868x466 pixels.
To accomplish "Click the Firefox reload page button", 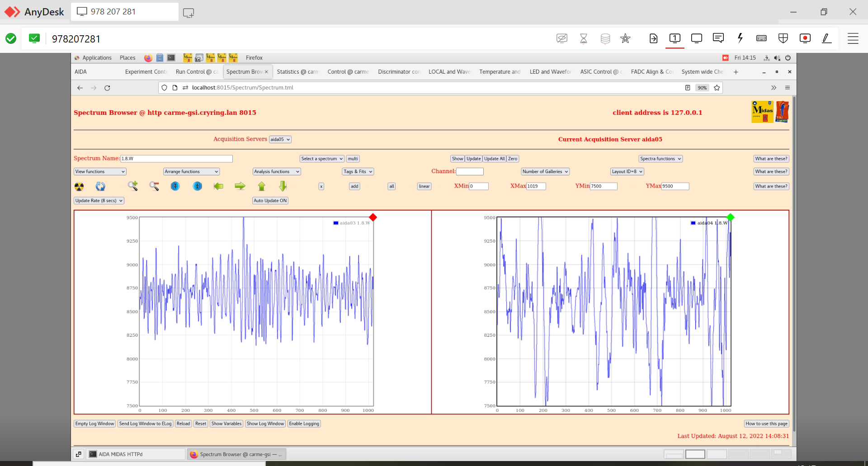I will click(x=107, y=88).
